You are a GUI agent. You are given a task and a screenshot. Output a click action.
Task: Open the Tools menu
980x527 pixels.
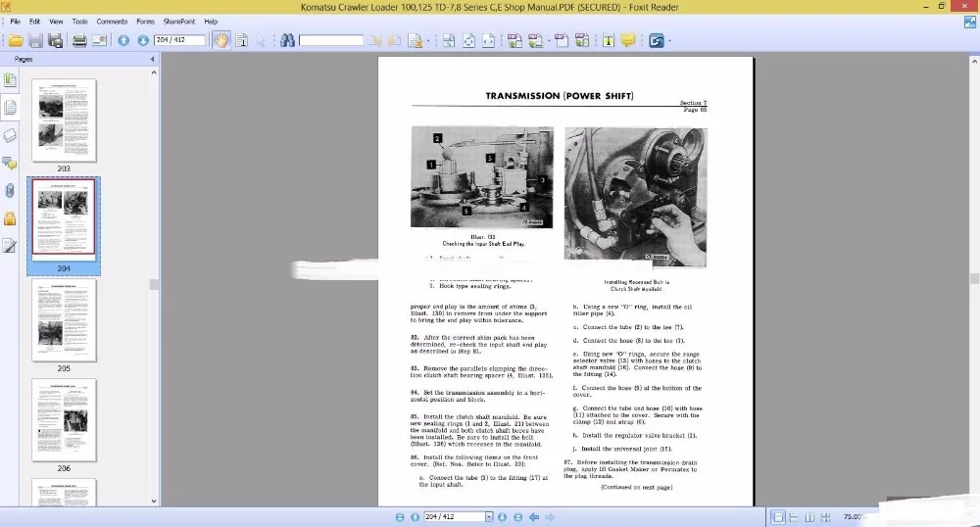pos(80,22)
